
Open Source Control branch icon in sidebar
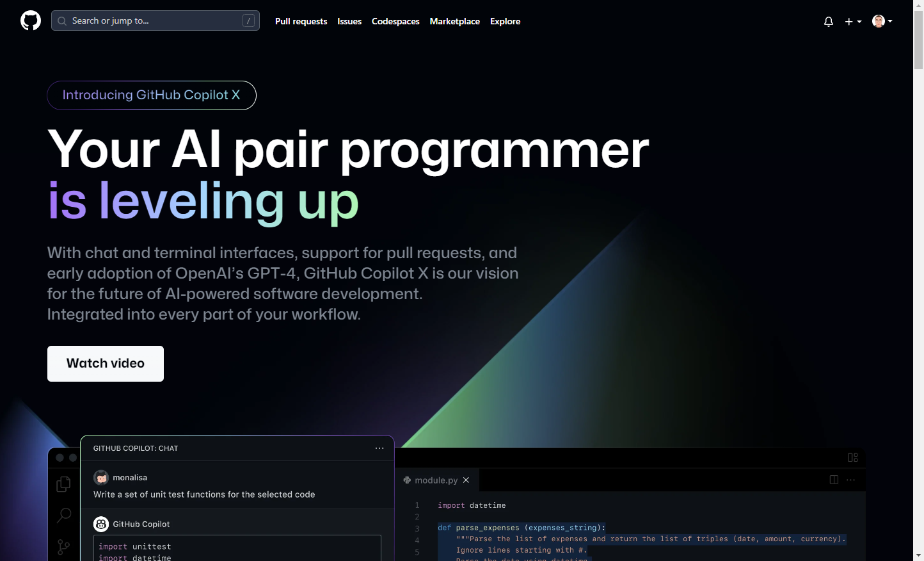point(64,547)
